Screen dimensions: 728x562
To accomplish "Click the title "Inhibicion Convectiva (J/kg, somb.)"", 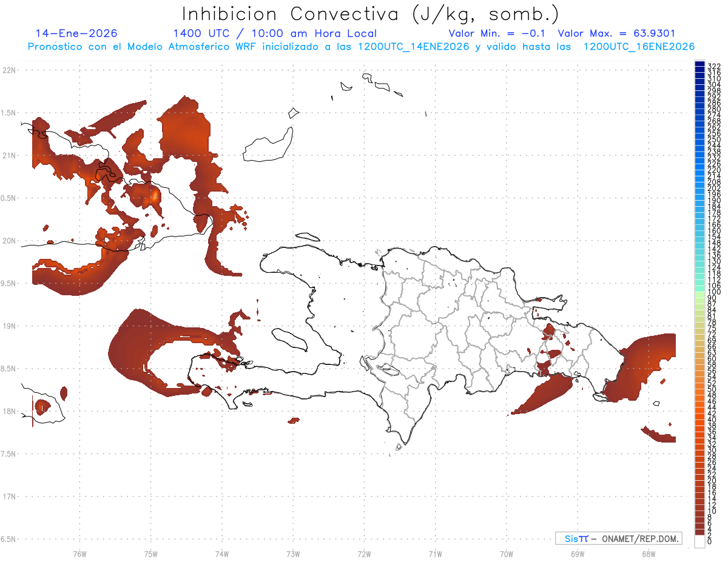I will [x=371, y=15].
